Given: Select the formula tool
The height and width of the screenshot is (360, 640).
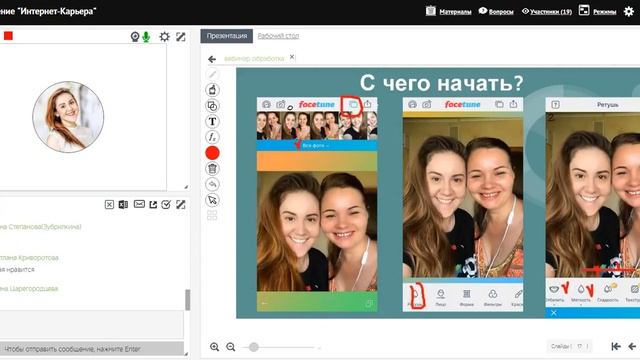Looking at the screenshot, I should [212, 137].
